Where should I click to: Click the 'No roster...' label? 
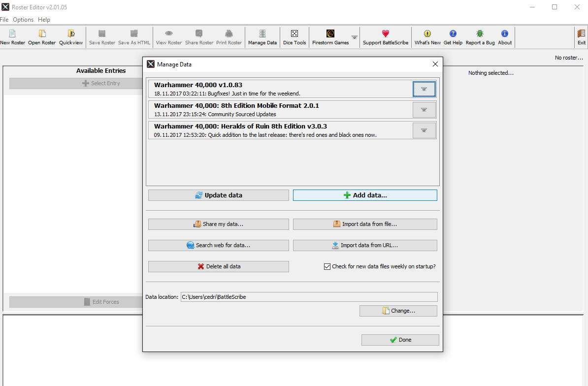click(x=569, y=58)
